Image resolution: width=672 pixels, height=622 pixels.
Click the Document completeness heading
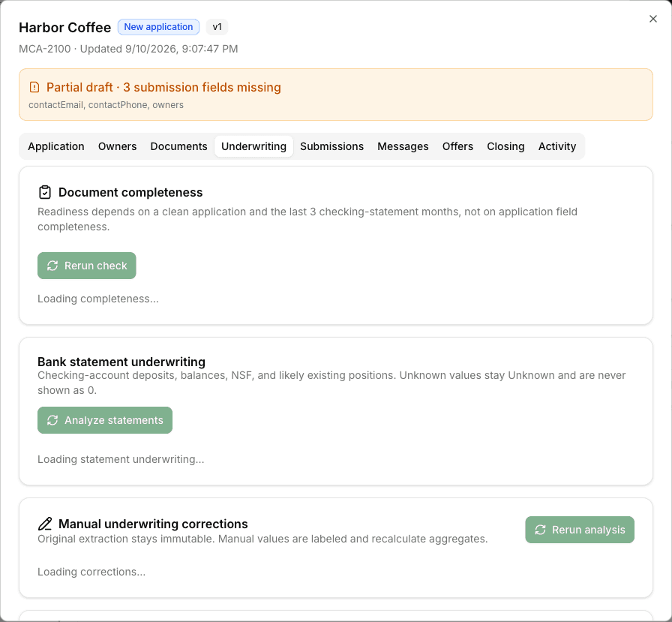click(130, 193)
